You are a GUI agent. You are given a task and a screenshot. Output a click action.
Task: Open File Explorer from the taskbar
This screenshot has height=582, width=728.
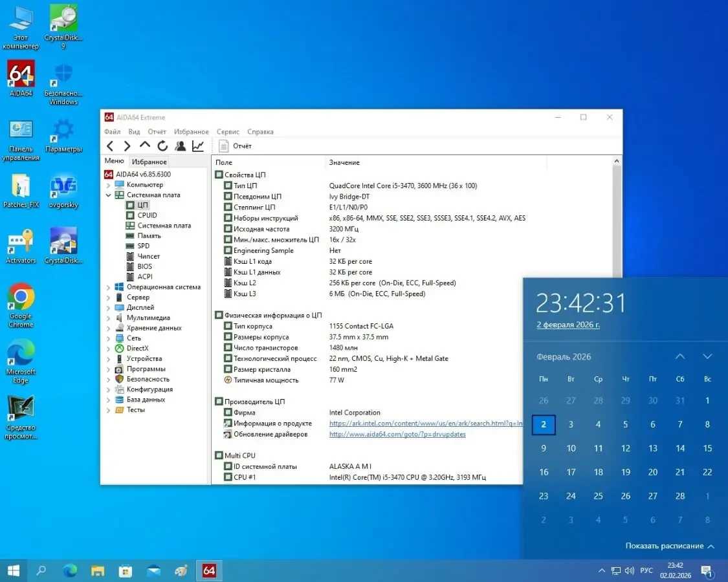pos(98,570)
